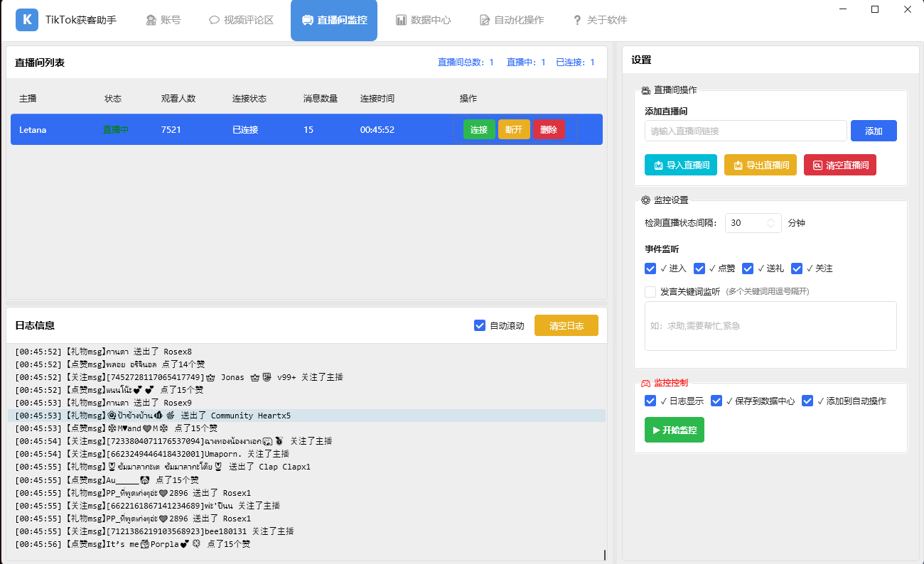Click the 导出直播间 button
This screenshot has width=924, height=564.
tap(761, 165)
